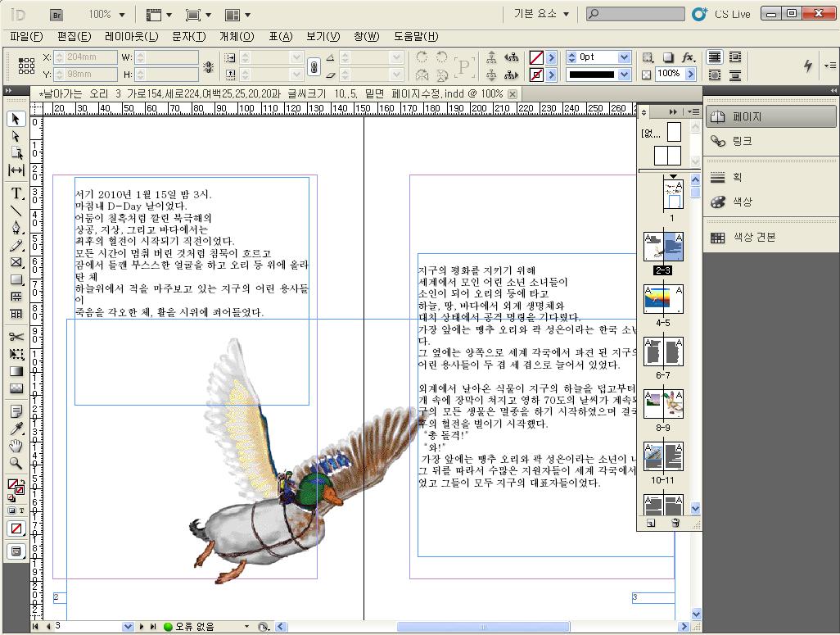Screen dimensions: 840x635
Task: Toggle the reference point locator grid
Action: click(x=26, y=66)
